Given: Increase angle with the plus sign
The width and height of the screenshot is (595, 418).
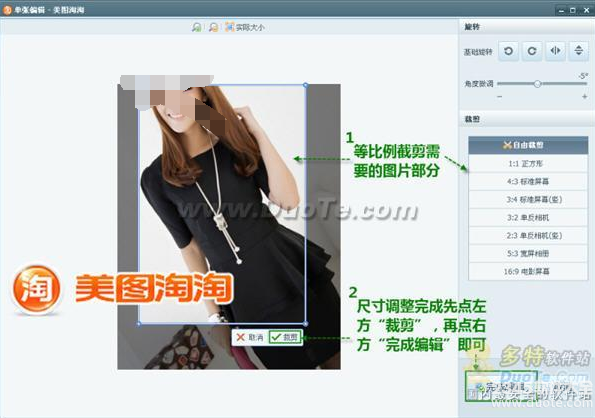Looking at the screenshot, I should click(584, 97).
